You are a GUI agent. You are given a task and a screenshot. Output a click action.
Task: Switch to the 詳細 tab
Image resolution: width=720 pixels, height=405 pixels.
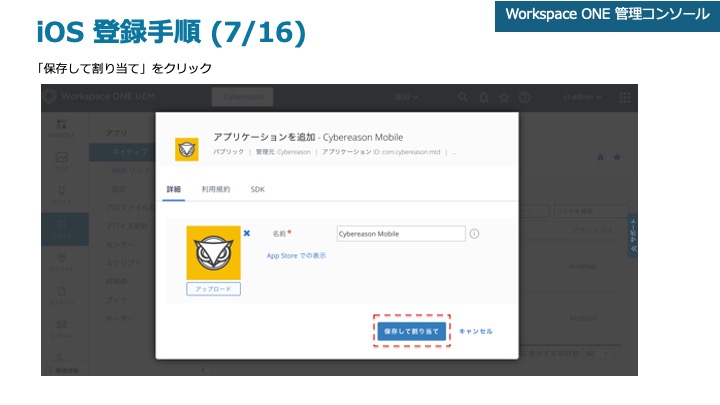(x=174, y=189)
